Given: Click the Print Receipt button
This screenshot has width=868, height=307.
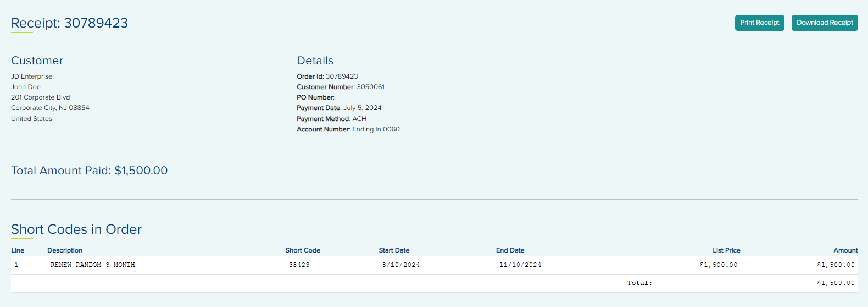Looking at the screenshot, I should (x=759, y=23).
